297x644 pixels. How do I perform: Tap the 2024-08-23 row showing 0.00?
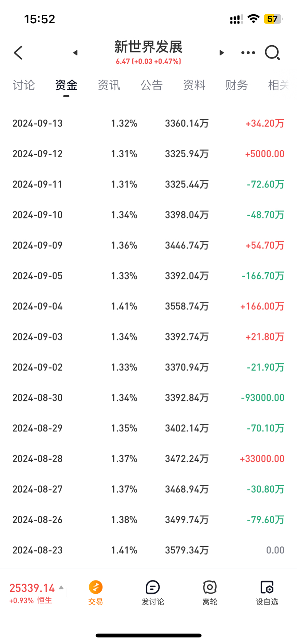tap(148, 550)
